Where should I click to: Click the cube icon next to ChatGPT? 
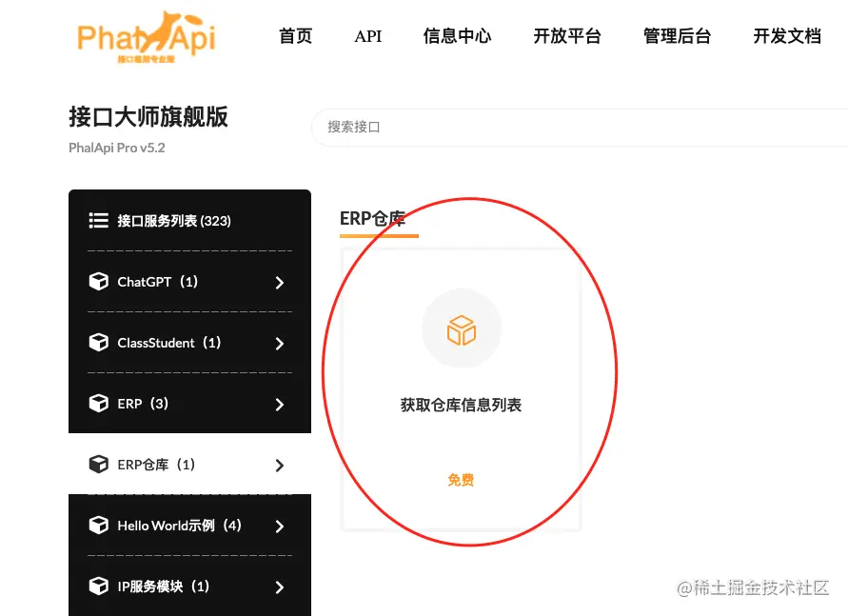(x=98, y=282)
